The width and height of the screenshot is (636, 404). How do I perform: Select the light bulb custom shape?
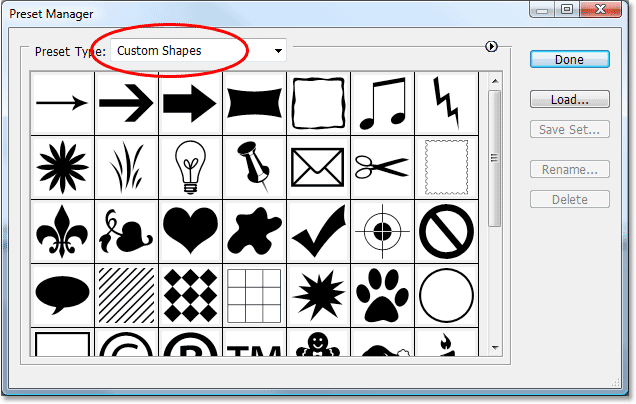pos(190,166)
